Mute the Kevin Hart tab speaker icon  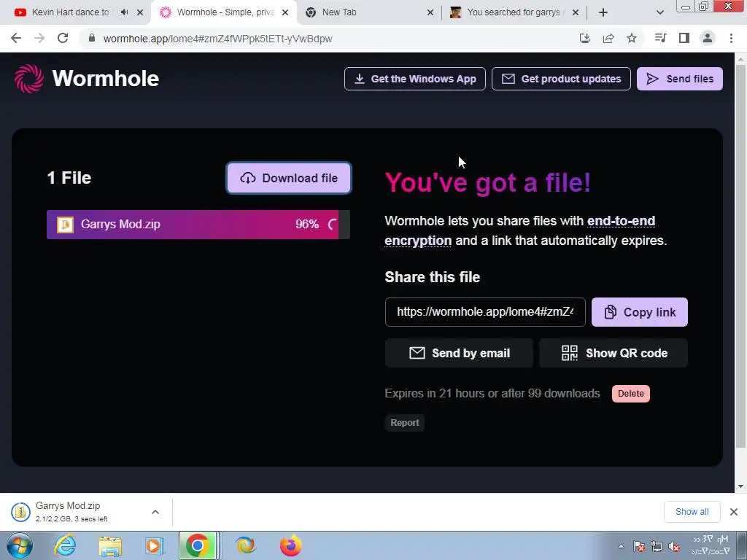click(x=124, y=12)
